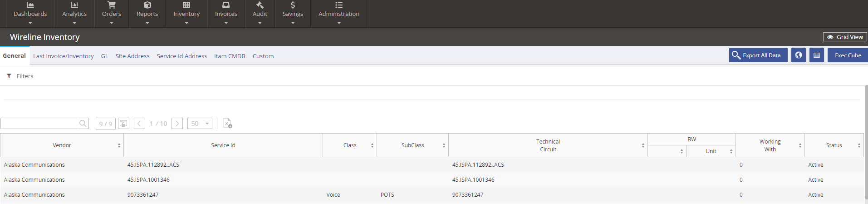Screen dimensions: 868x204
Task: Click the Orders shopping cart icon
Action: coord(112,5)
